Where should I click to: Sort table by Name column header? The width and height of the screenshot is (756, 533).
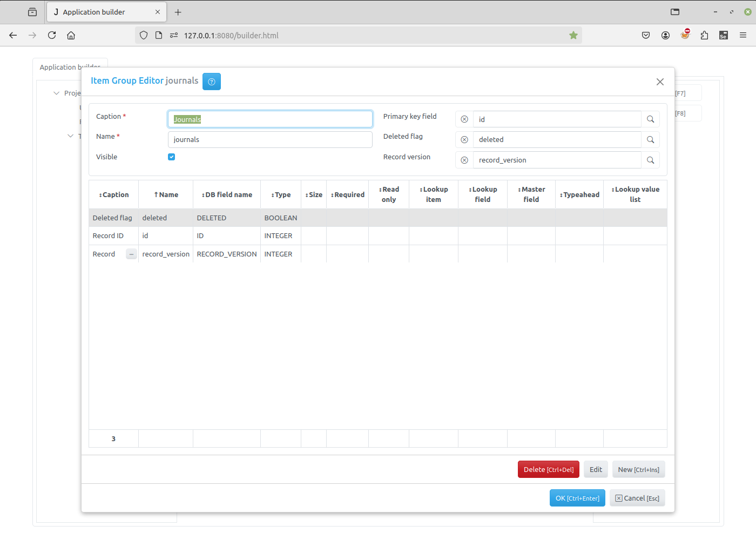(166, 195)
